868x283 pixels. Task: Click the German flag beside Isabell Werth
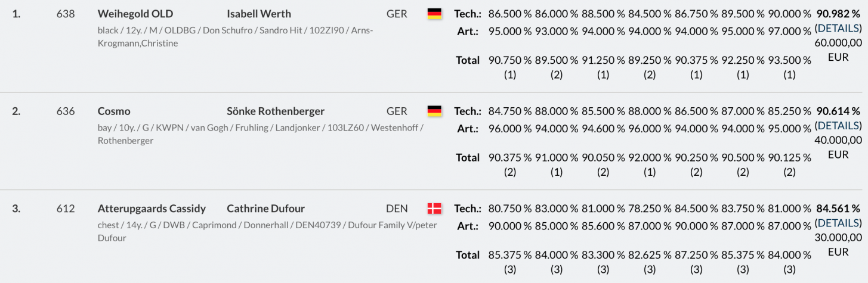(434, 14)
